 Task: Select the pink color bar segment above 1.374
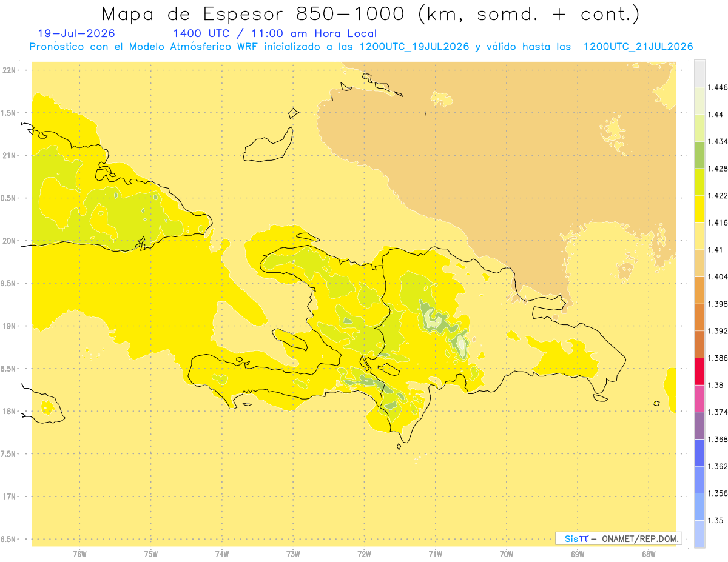tap(699, 398)
